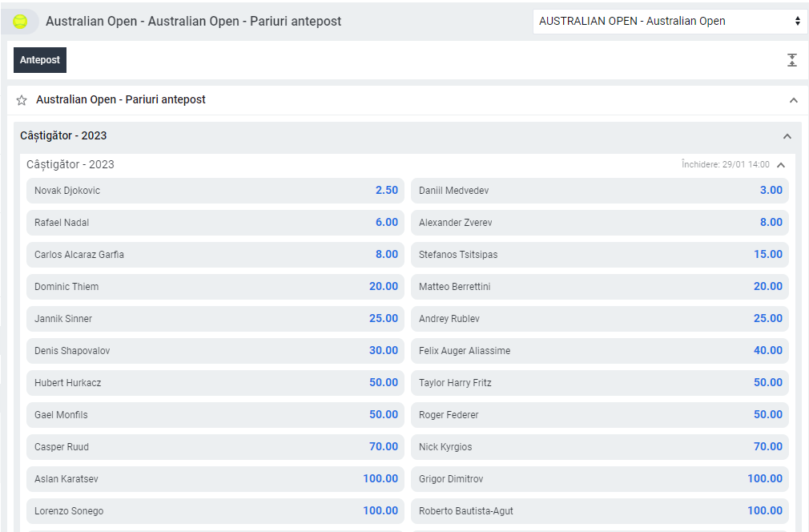Add Australian Open antepost to favorites star
This screenshot has height=532, width=809.
(x=22, y=100)
